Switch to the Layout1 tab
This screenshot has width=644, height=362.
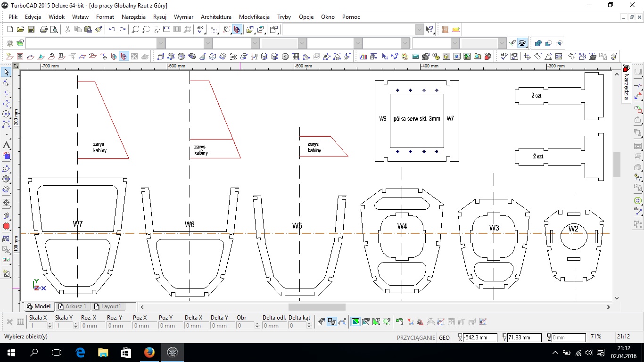(x=107, y=306)
